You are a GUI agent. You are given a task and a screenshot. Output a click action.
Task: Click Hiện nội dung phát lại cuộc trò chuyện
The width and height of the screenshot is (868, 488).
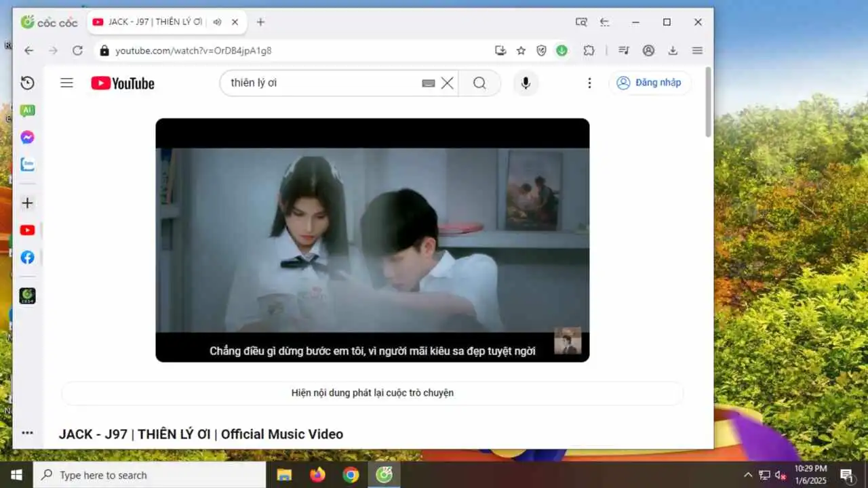tap(372, 393)
